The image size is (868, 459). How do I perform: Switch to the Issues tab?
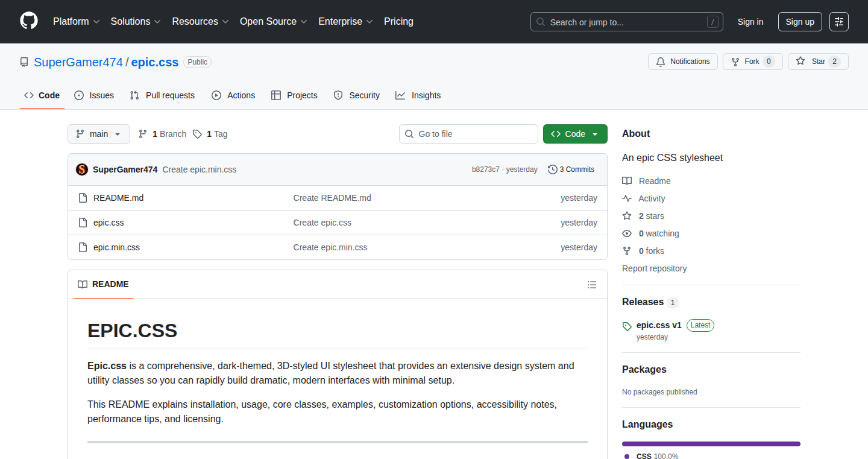point(94,95)
